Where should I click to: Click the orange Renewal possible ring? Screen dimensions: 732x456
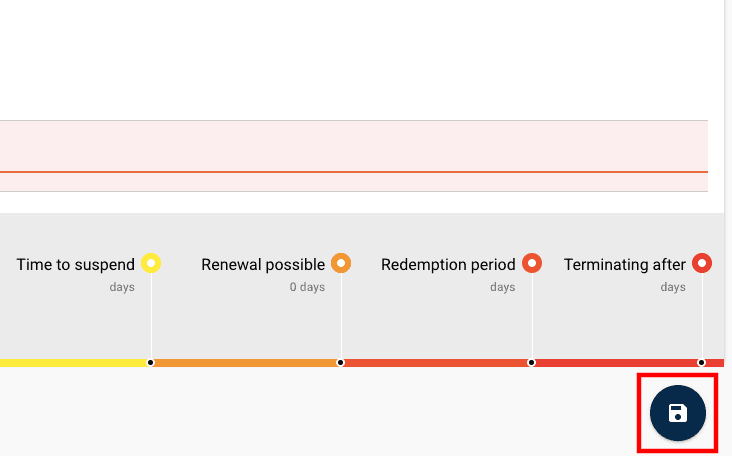pos(341,264)
